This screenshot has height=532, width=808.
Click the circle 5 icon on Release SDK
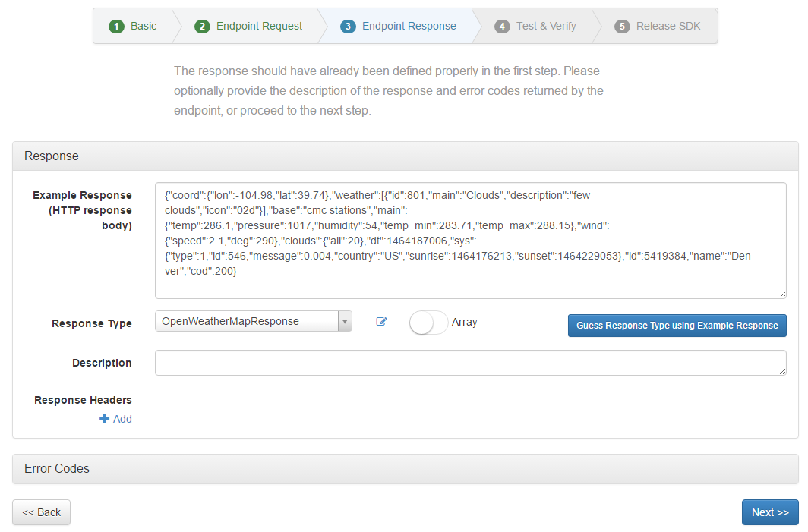click(622, 25)
